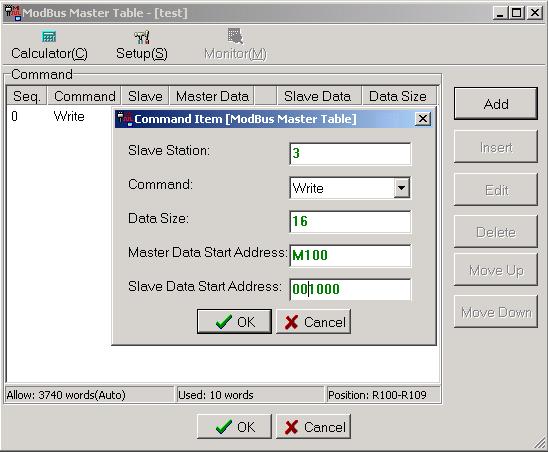
Task: Close the ModBus Master Table window
Action: pyautogui.click(x=535, y=13)
